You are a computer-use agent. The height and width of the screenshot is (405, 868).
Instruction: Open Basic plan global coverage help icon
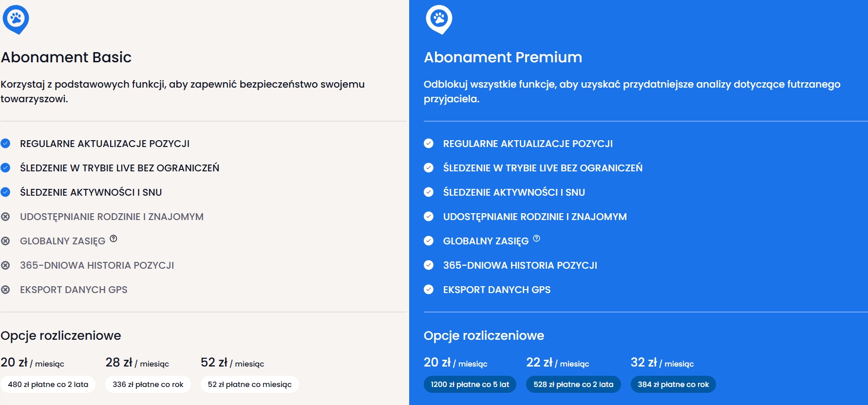[x=113, y=239]
